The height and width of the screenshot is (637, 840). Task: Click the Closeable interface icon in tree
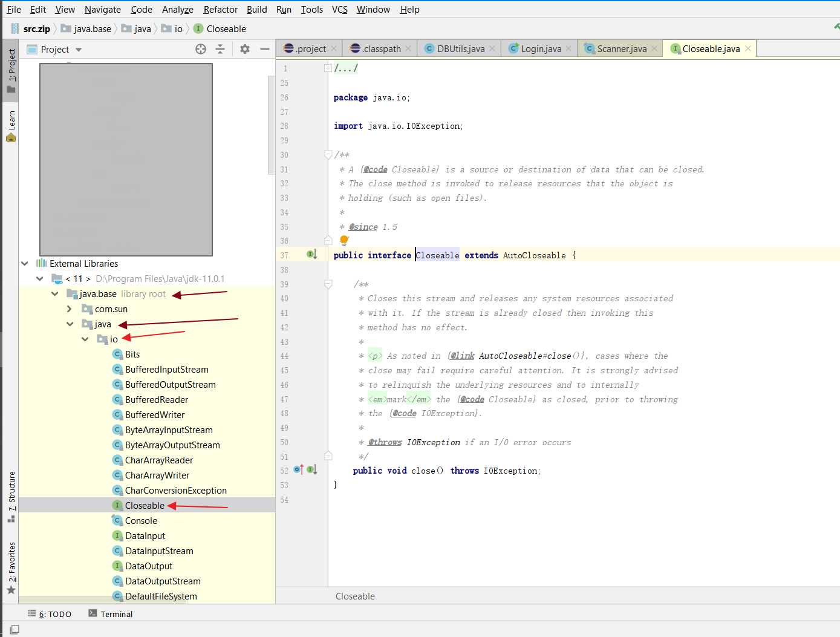(118, 505)
